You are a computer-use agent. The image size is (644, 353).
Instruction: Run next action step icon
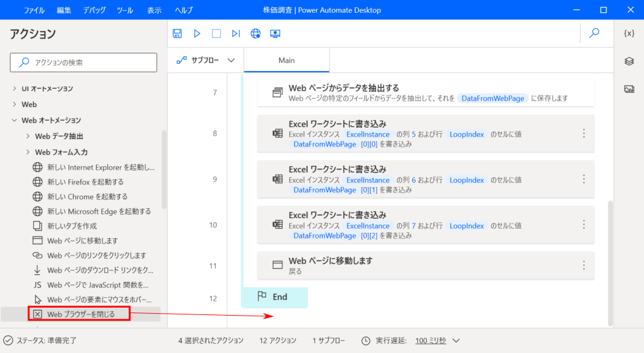point(236,34)
